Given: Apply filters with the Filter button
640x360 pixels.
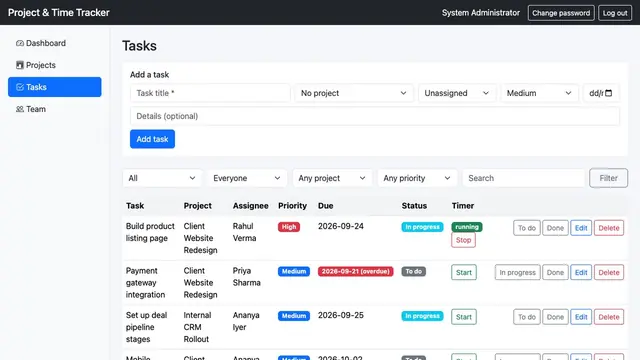Looking at the screenshot, I should coord(608,178).
